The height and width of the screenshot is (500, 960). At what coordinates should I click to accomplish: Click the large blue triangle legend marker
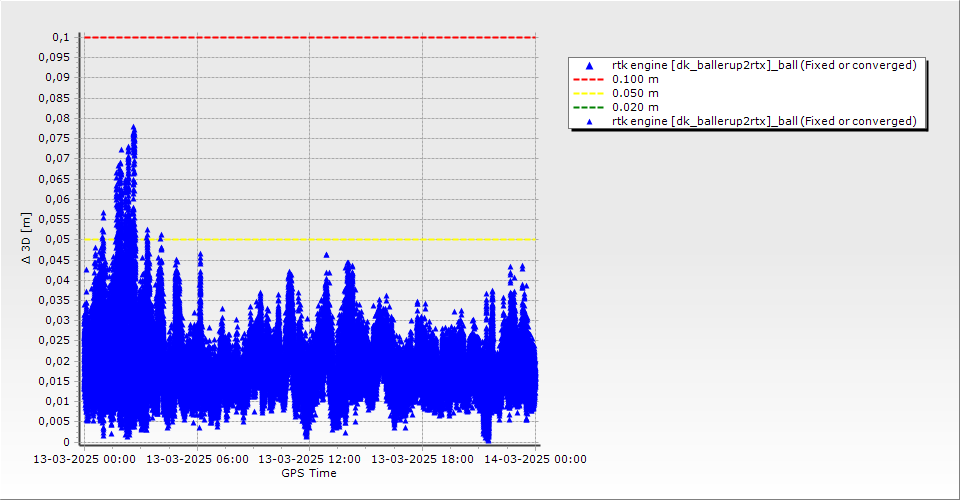[590, 65]
